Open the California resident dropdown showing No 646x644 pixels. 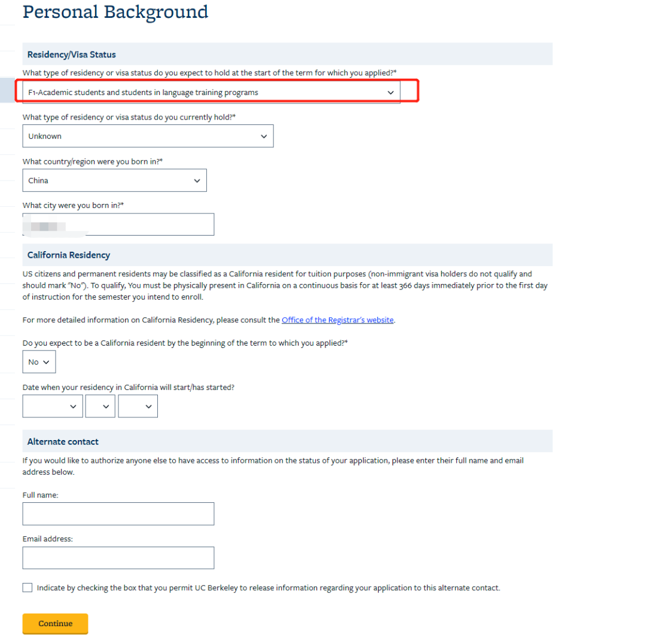click(39, 362)
